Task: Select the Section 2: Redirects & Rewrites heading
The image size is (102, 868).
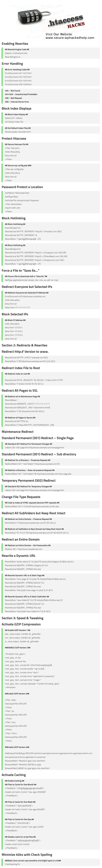Action: click(x=24, y=345)
